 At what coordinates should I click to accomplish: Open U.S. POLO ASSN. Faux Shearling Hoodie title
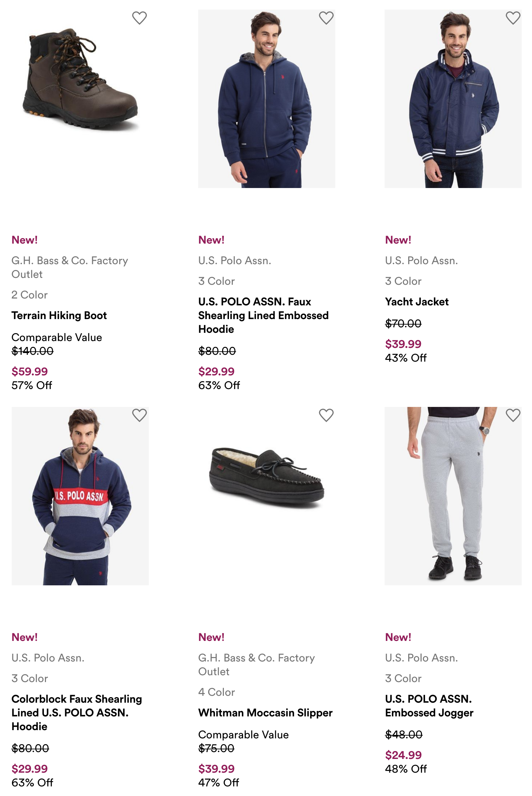coord(263,315)
